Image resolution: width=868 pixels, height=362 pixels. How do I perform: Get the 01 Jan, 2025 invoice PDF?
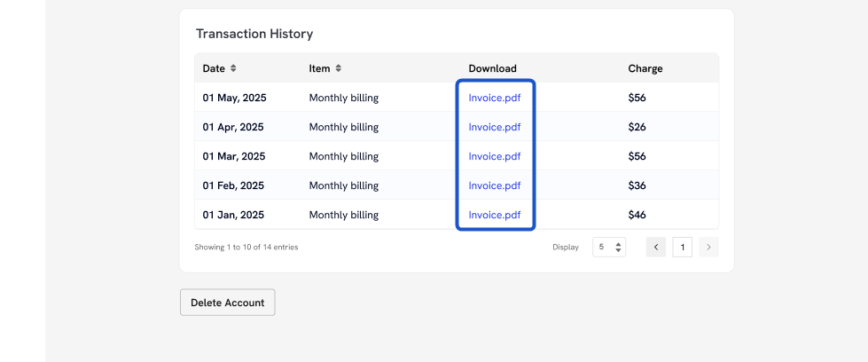click(494, 215)
